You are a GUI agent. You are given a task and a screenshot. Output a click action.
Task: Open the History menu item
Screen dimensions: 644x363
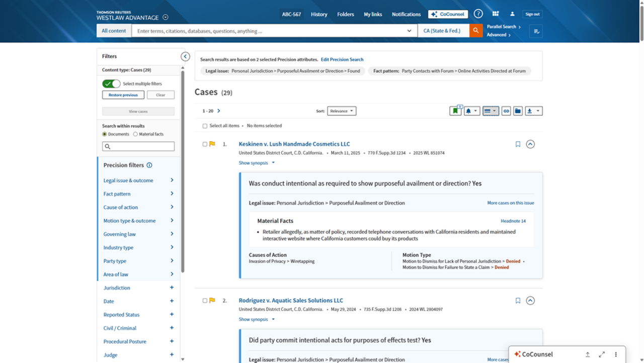[x=319, y=14]
